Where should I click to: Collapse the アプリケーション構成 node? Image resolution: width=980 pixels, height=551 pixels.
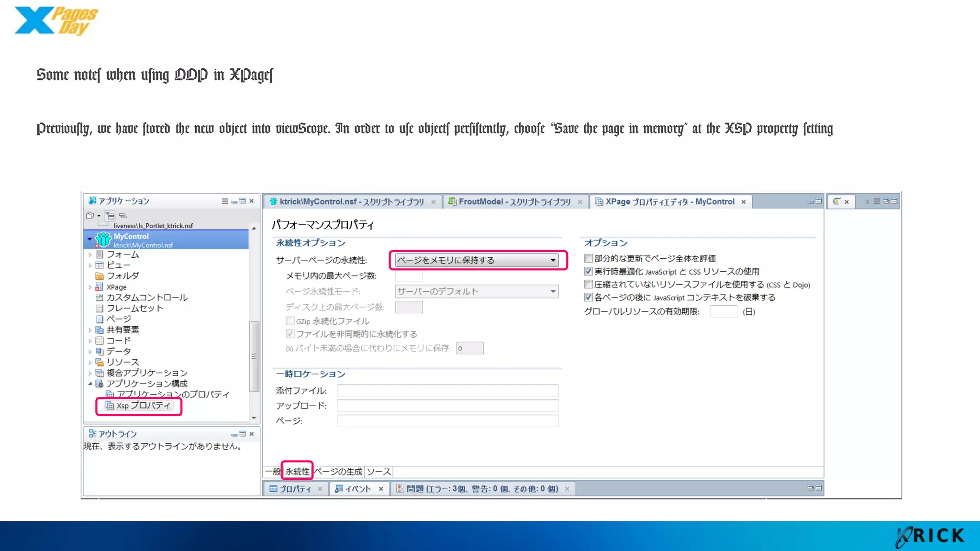(x=90, y=384)
